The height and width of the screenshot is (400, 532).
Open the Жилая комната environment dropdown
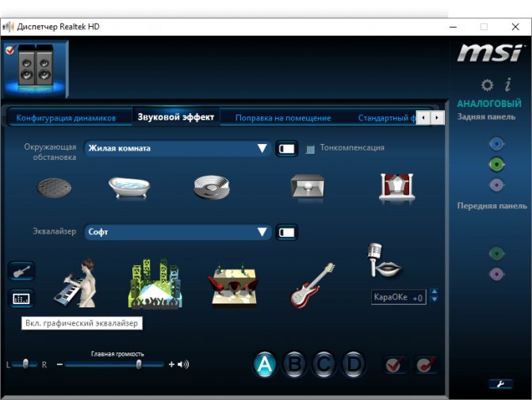click(x=178, y=148)
